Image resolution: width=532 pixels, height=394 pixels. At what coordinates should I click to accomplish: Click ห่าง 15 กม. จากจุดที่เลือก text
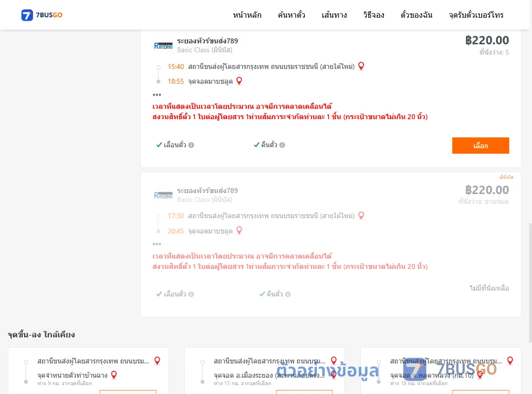point(242,383)
